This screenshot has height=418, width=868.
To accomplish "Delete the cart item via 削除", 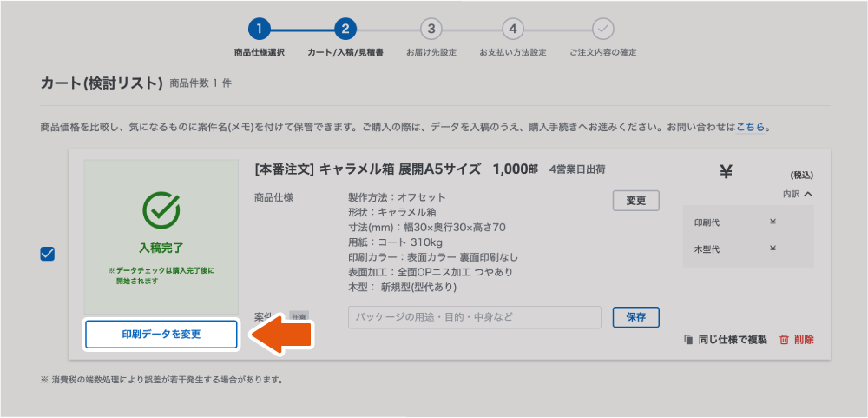I will pyautogui.click(x=797, y=340).
